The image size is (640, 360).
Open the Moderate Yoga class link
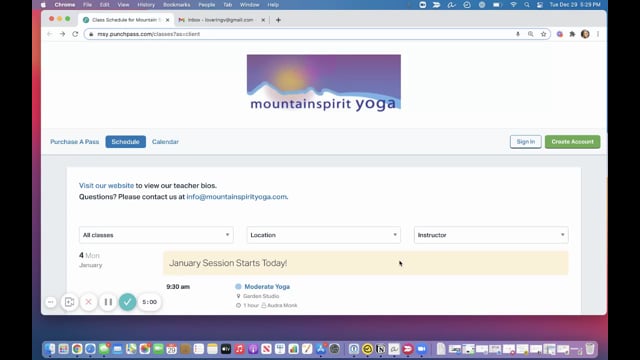click(267, 287)
